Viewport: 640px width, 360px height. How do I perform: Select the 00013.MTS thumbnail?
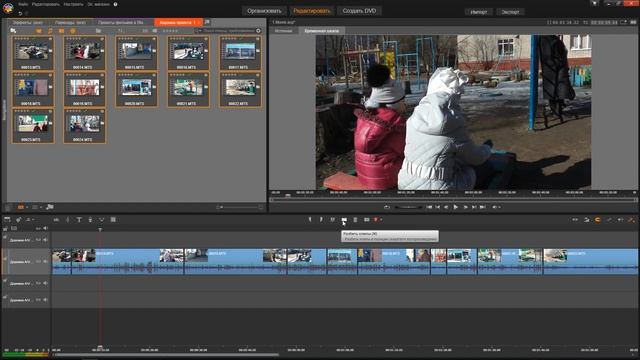pyautogui.click(x=33, y=53)
